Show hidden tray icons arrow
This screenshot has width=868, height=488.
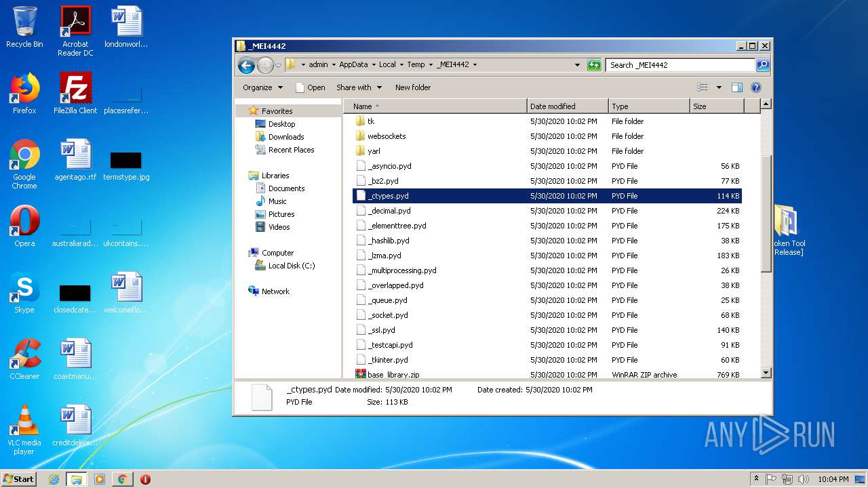756,479
